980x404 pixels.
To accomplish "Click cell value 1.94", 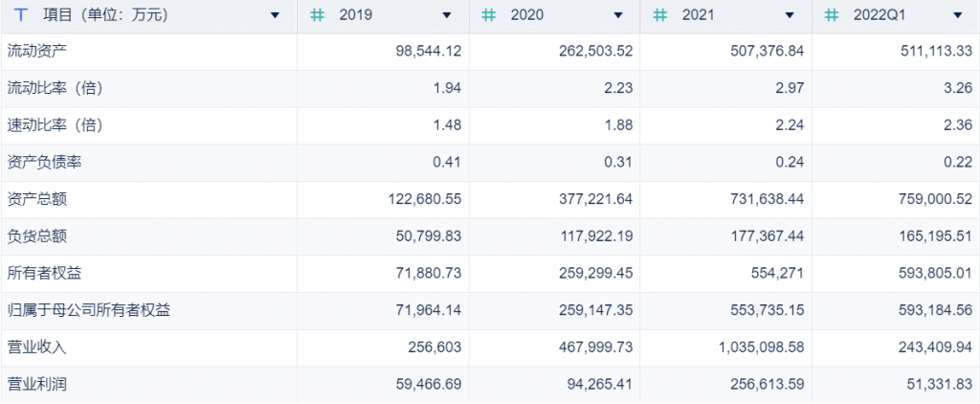I will [448, 89].
